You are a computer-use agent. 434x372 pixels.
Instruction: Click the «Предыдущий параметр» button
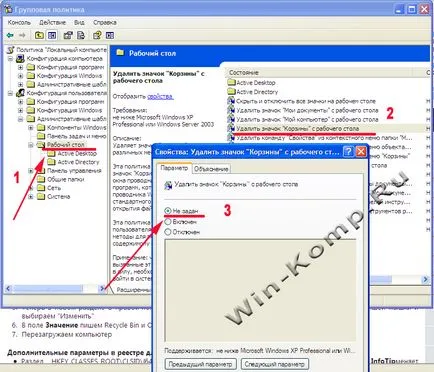[x=201, y=364]
